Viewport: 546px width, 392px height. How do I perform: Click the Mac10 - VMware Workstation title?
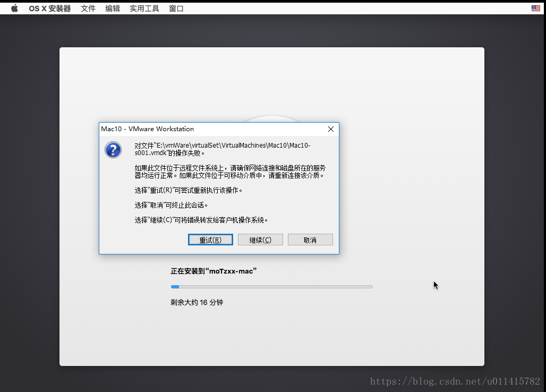pos(147,129)
